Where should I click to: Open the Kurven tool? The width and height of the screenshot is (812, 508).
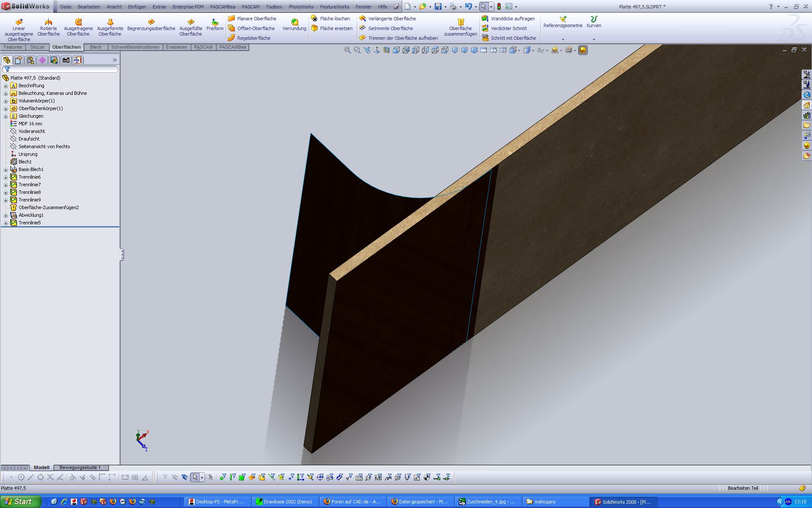click(x=594, y=22)
